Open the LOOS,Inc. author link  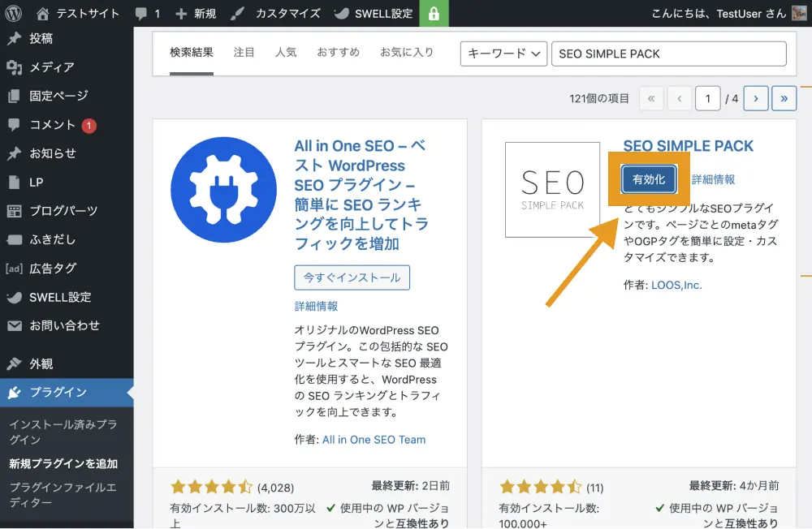click(x=676, y=285)
